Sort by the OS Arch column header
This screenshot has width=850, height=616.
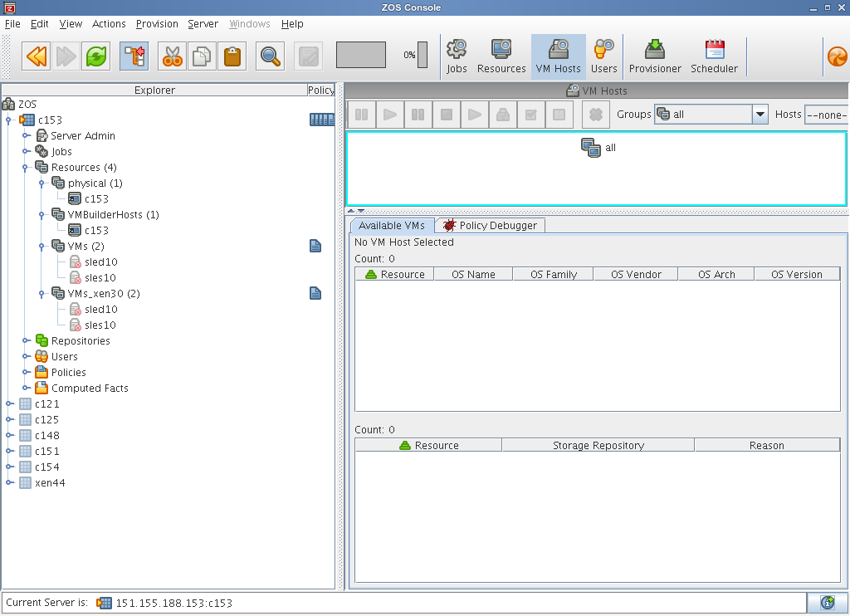716,275
